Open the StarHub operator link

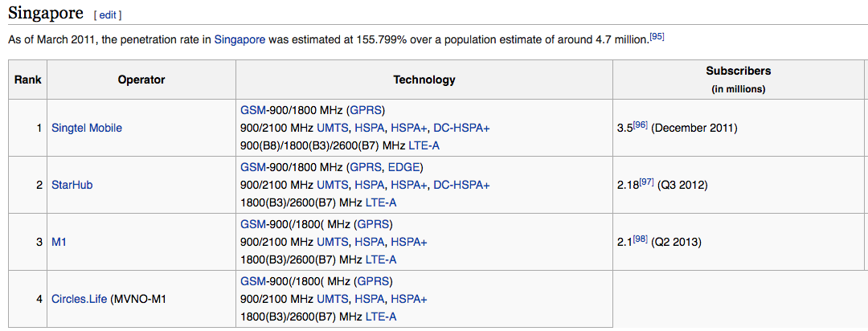(x=71, y=185)
